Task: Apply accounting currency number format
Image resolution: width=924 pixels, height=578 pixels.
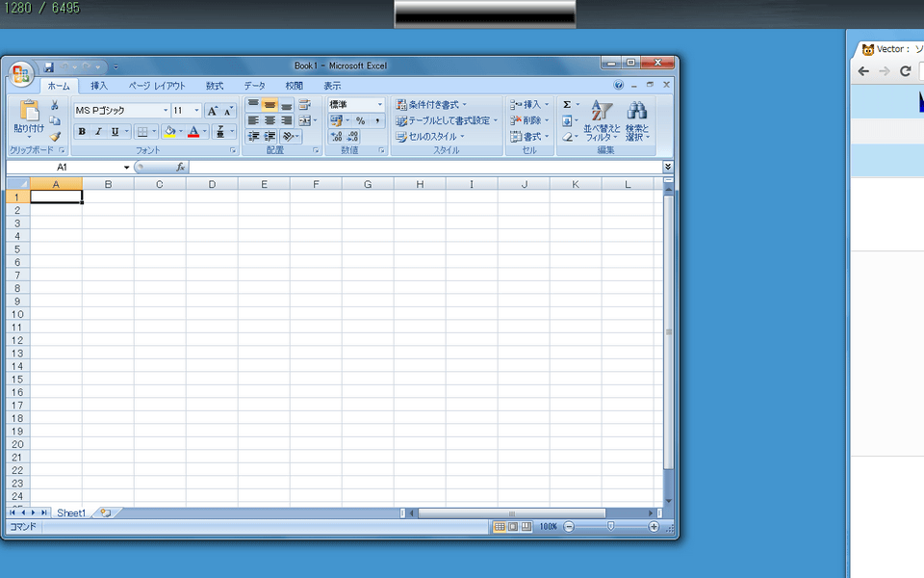Action: 336,120
